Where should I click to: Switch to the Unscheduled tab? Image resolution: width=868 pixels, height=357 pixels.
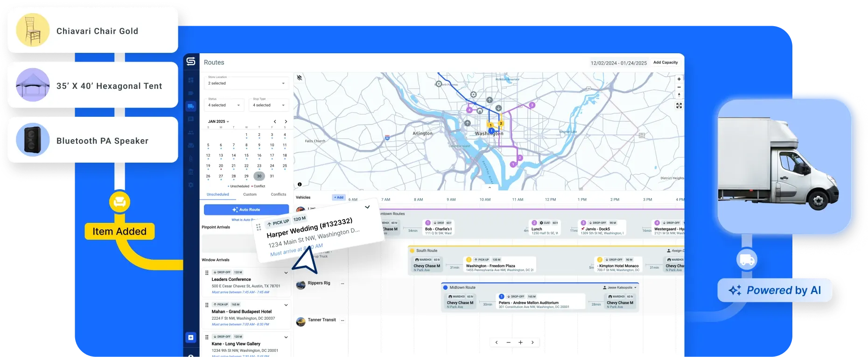click(x=218, y=194)
